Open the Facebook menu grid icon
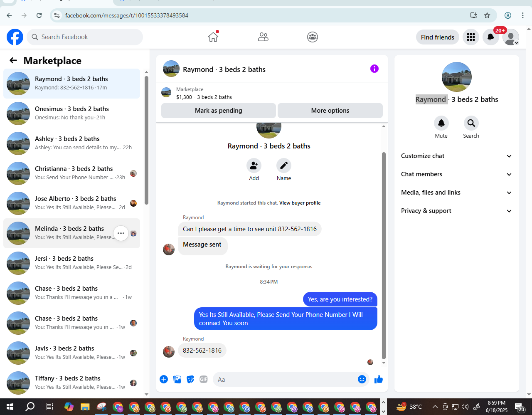The height and width of the screenshot is (415, 532). pos(471,37)
